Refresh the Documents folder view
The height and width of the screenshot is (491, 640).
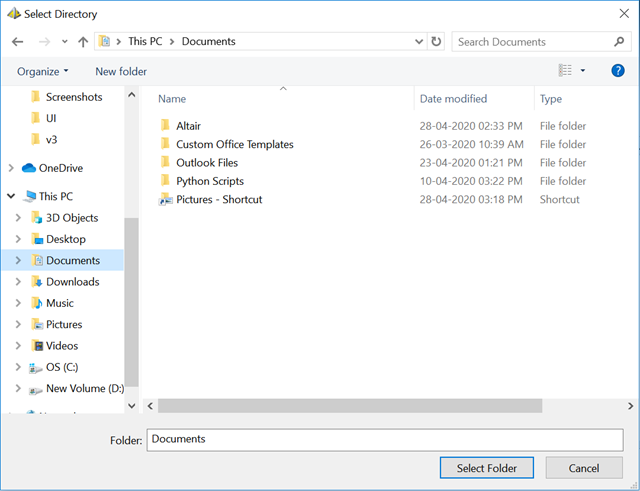coord(436,42)
